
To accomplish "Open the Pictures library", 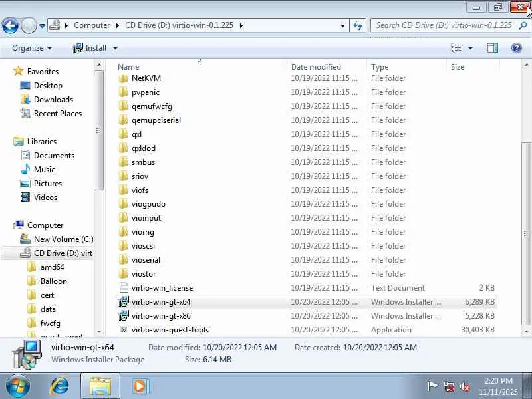I will [47, 184].
